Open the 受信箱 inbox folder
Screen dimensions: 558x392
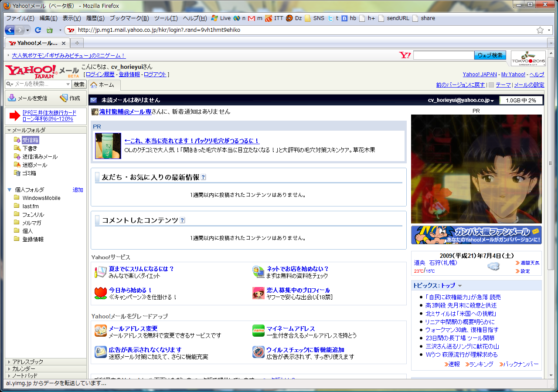26,140
